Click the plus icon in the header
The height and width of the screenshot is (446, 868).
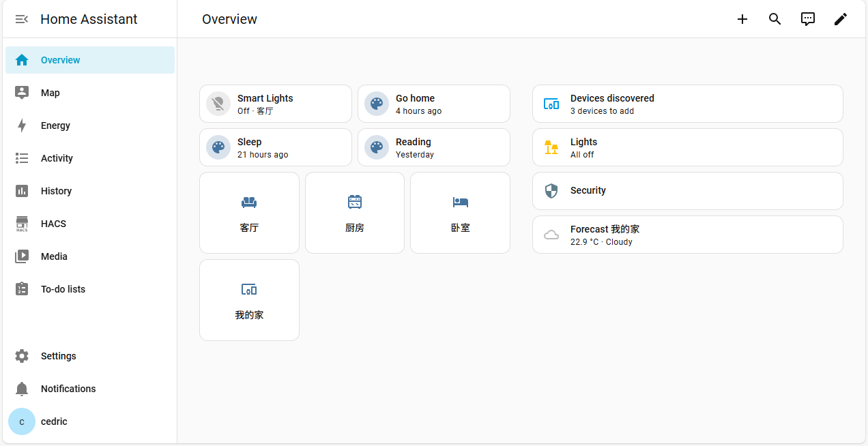[742, 19]
